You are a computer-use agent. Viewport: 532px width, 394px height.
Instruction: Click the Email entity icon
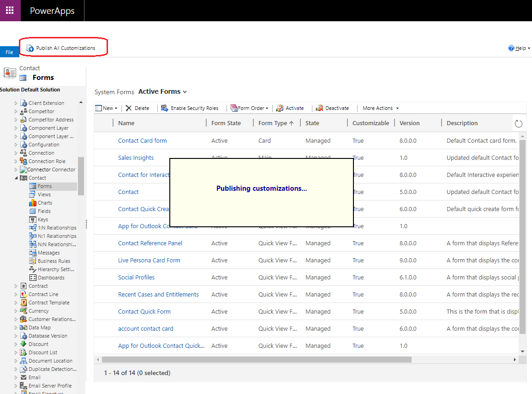[x=24, y=377]
